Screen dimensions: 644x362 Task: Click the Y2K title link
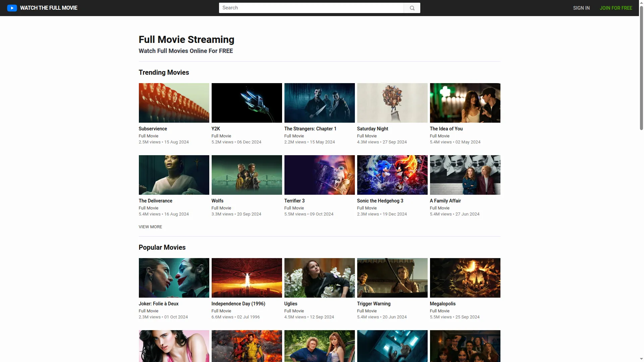216,129
